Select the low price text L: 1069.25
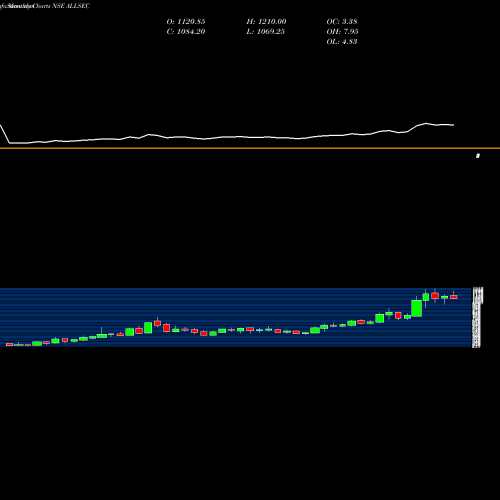This screenshot has width=500, height=500. pyautogui.click(x=266, y=32)
